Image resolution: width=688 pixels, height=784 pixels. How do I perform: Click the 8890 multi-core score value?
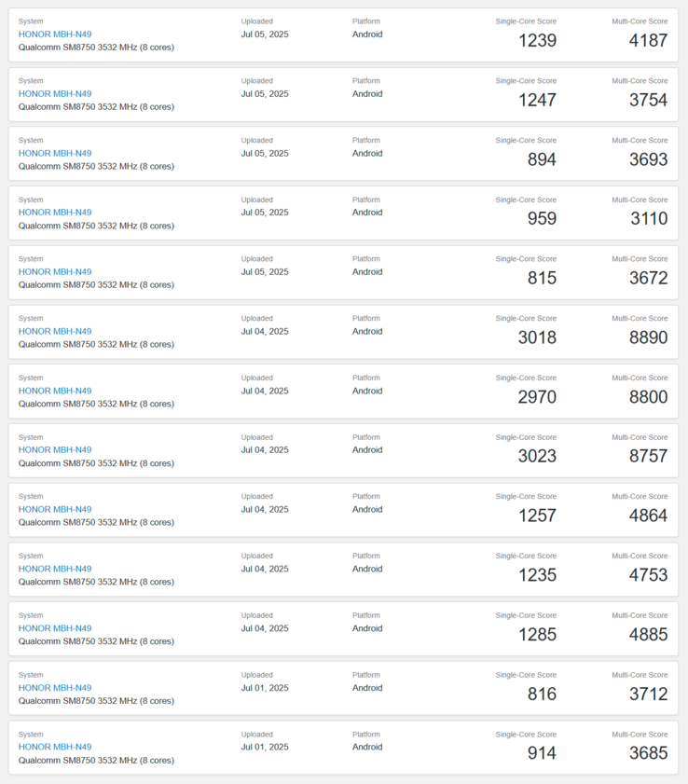[x=648, y=337]
